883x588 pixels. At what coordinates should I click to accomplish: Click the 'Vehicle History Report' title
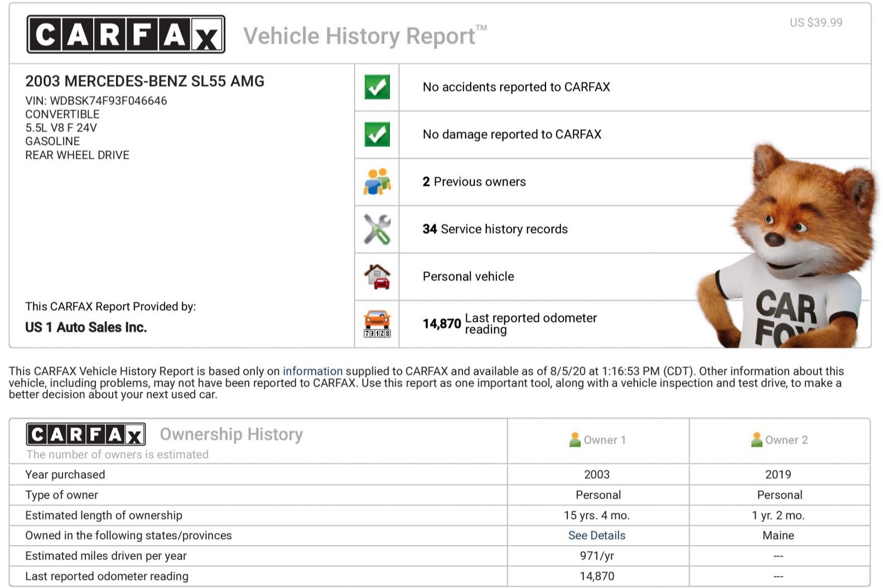tap(365, 36)
